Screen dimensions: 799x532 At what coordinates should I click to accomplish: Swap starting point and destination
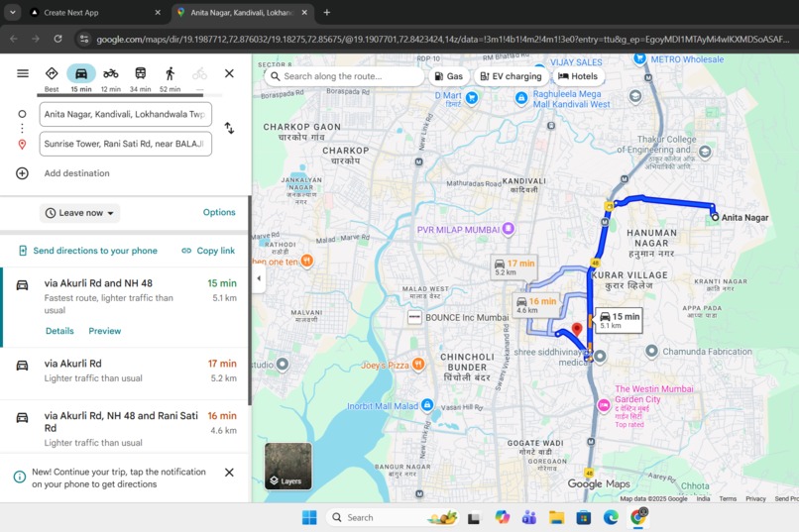point(229,128)
